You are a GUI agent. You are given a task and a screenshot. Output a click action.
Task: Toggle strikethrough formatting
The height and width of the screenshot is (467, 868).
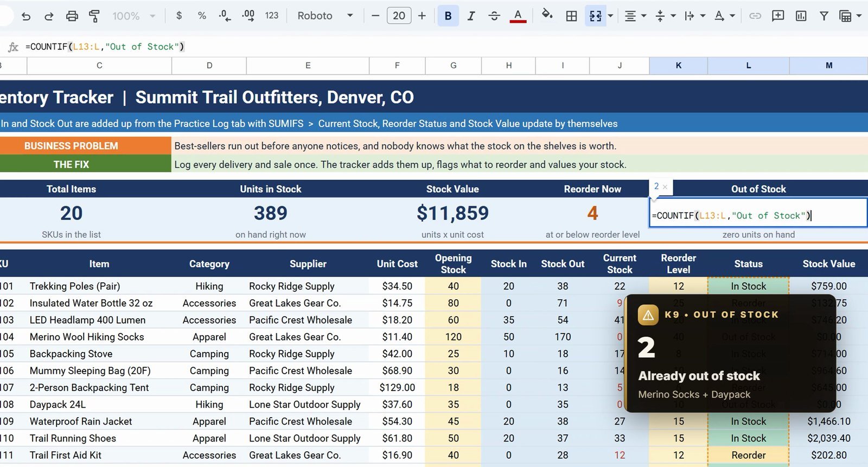click(x=494, y=16)
